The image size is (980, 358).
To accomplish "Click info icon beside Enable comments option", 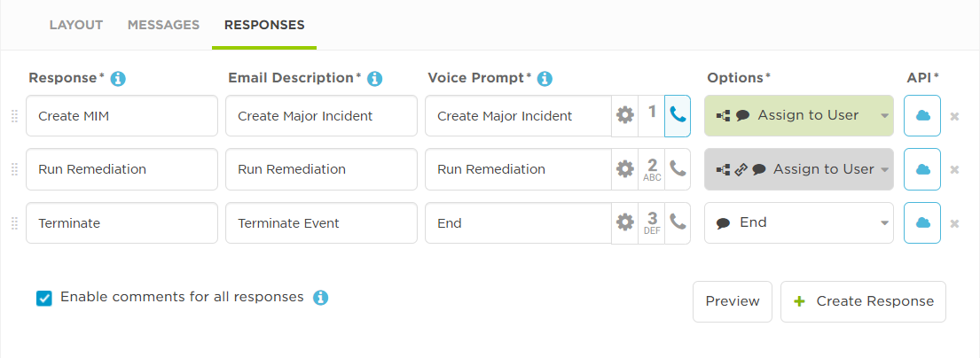I will [321, 298].
